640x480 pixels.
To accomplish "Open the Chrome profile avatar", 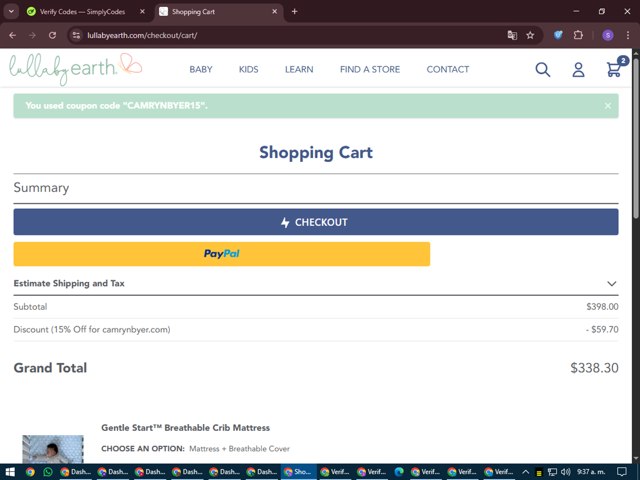I will click(x=608, y=35).
